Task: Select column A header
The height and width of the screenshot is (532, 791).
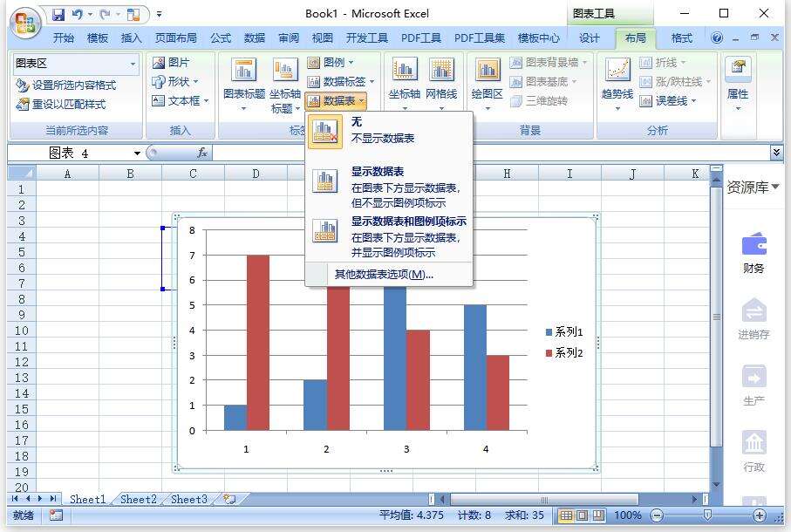Action: point(67,174)
